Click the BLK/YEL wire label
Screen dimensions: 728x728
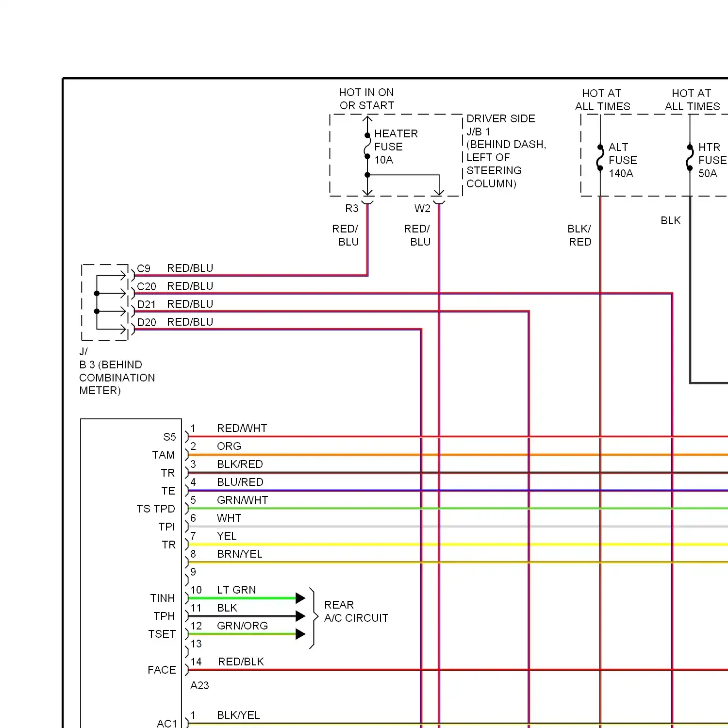[238, 715]
